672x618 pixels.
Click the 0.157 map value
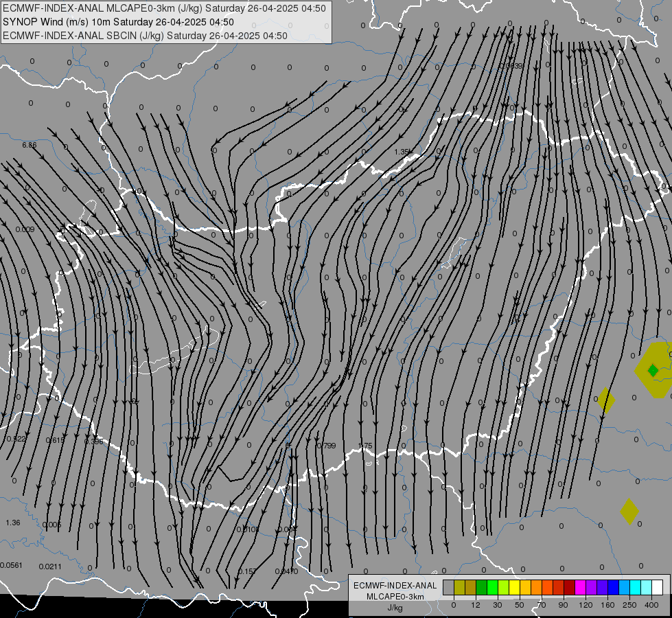pyautogui.click(x=247, y=571)
